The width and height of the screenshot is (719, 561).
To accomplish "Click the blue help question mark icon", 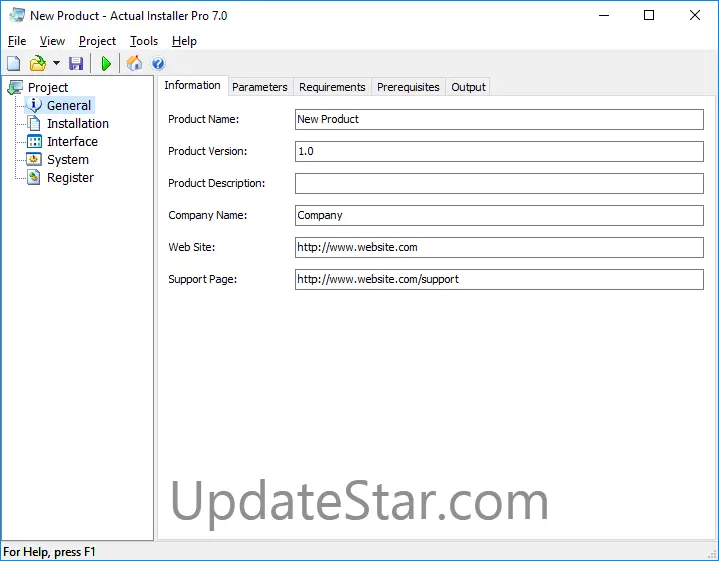I will 158,63.
